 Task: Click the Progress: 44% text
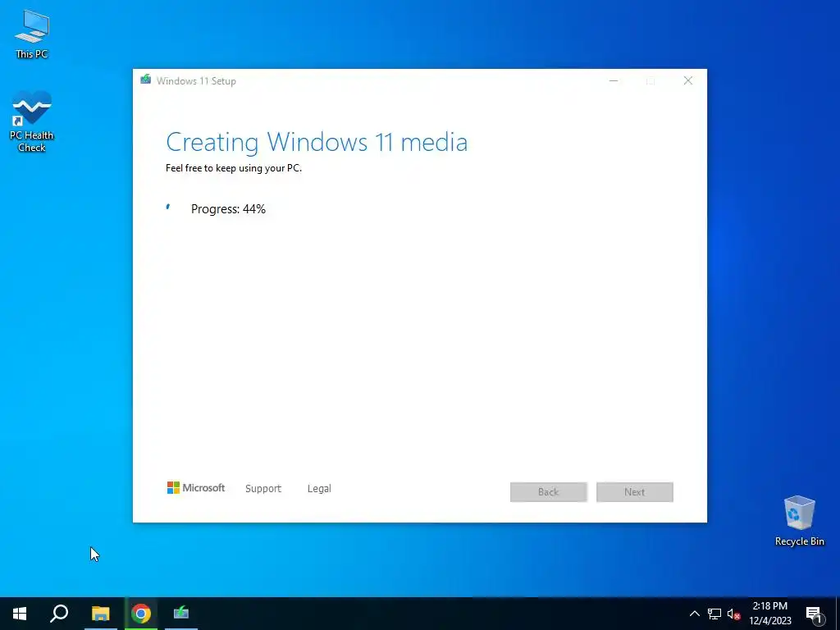click(228, 209)
